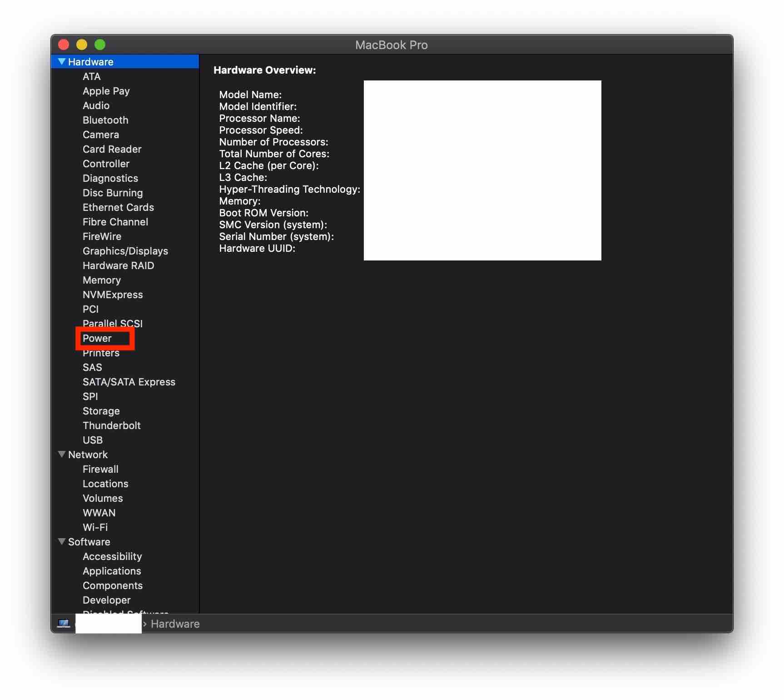Select the Software category label
This screenshot has height=700, width=784.
pyautogui.click(x=89, y=542)
